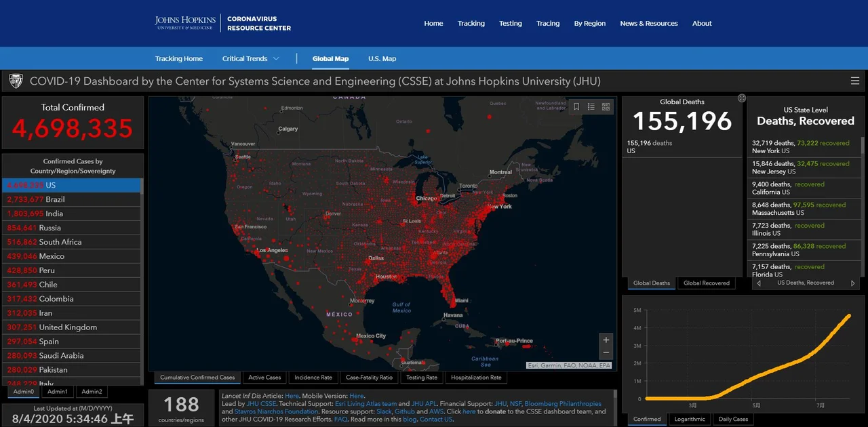Click the New York US deaths row

804,147
